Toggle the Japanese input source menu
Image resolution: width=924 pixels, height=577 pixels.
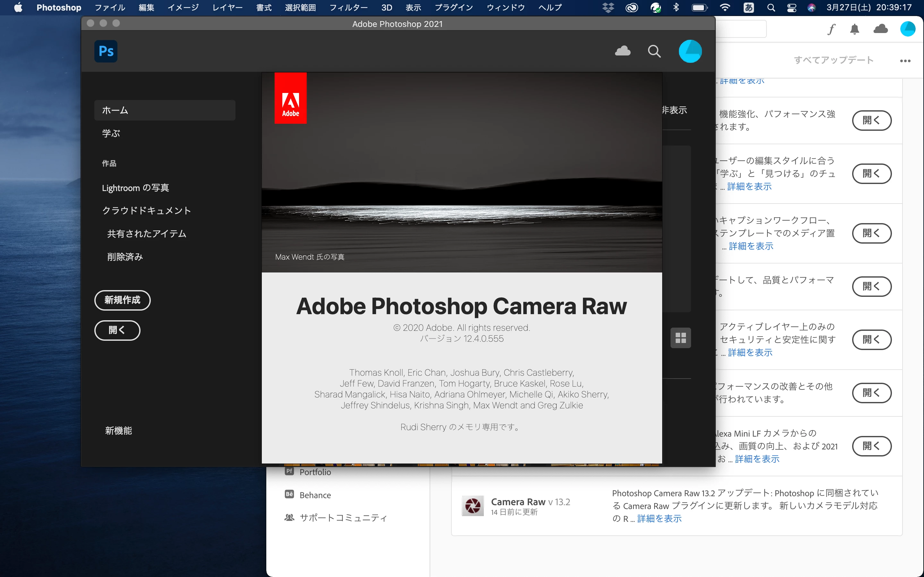click(x=749, y=8)
